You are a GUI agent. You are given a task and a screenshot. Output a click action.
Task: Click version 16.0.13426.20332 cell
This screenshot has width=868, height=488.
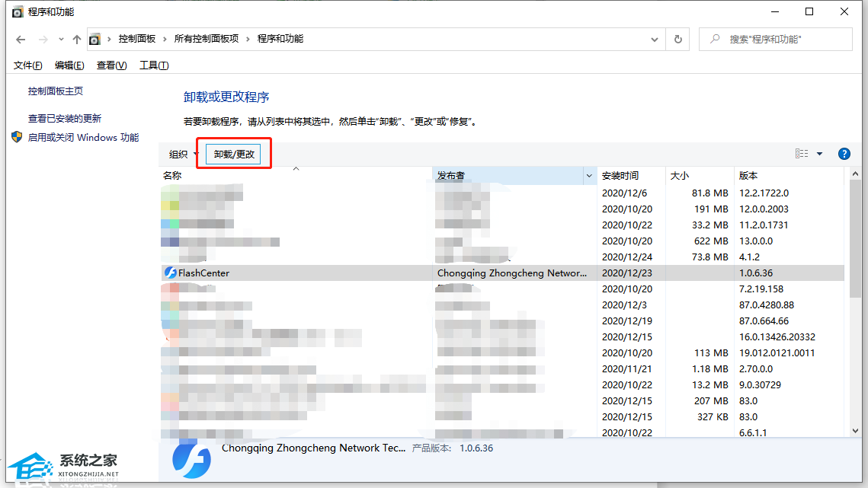(777, 337)
